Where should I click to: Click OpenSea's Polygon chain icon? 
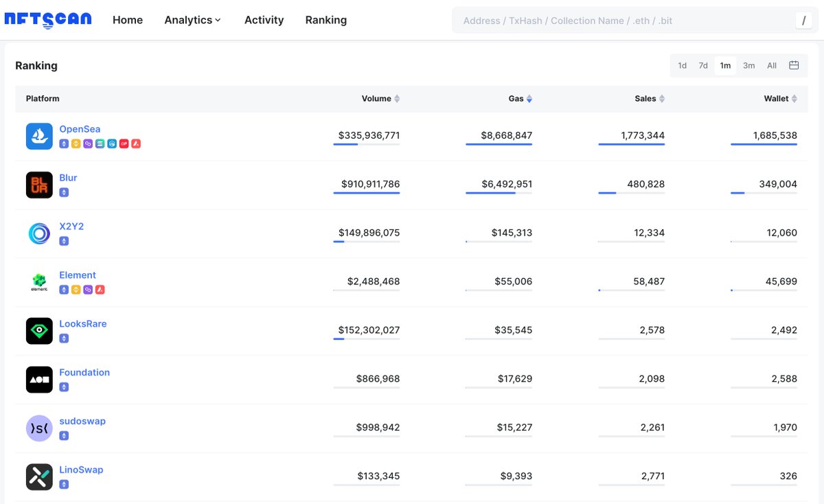[x=88, y=144]
